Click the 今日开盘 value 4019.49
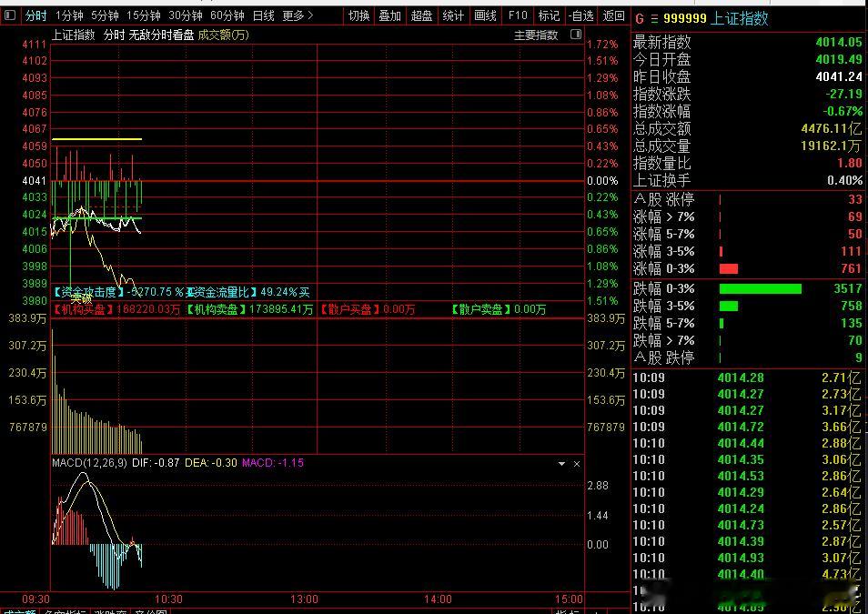Image resolution: width=868 pixels, height=614 pixels. click(x=839, y=59)
